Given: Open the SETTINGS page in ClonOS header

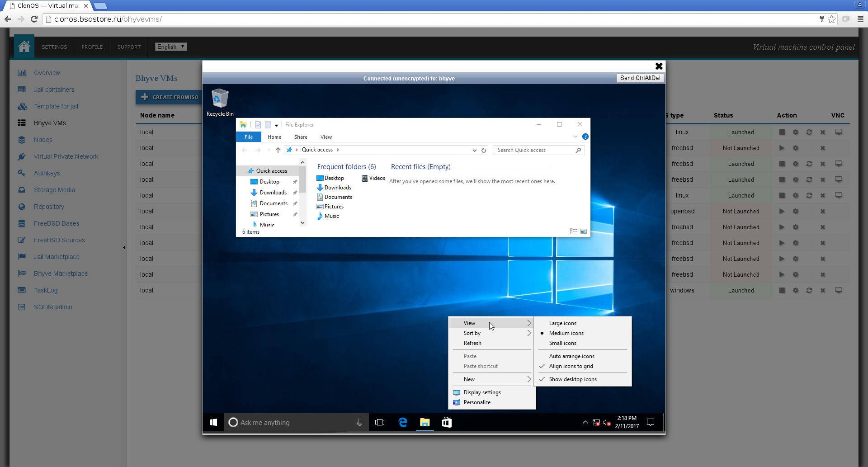Looking at the screenshot, I should pos(54,47).
